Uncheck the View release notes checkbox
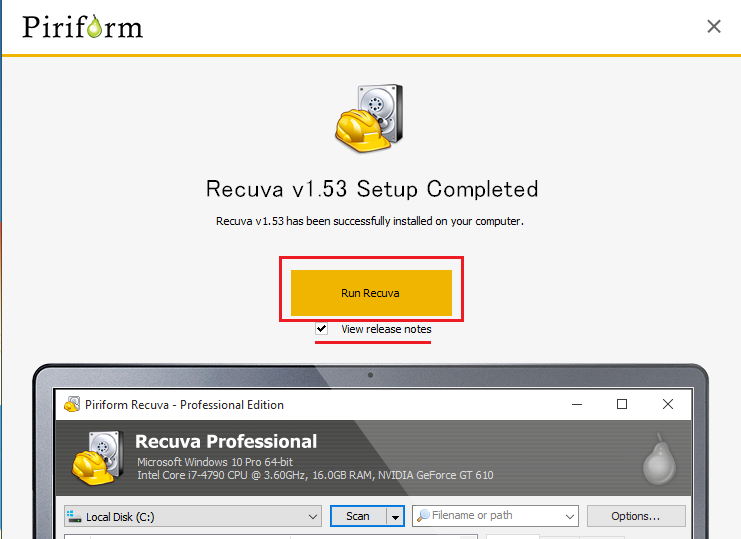 click(x=321, y=328)
